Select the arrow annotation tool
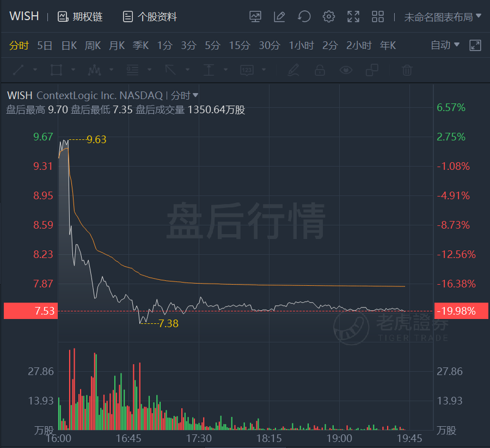The width and height of the screenshot is (490, 448). point(170,70)
